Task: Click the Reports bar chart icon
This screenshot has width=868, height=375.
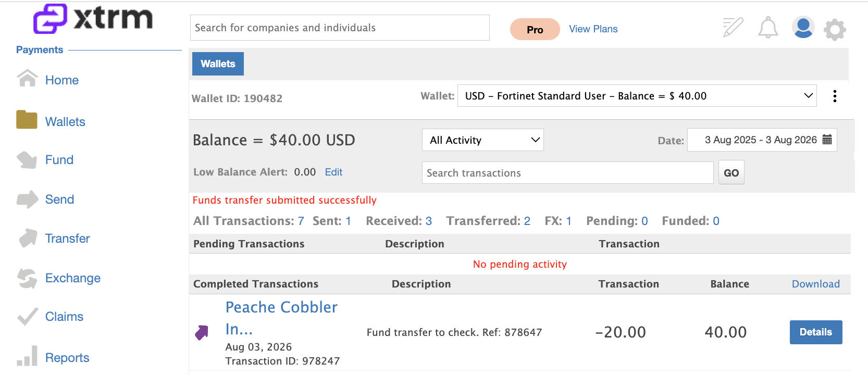Action: (27, 356)
